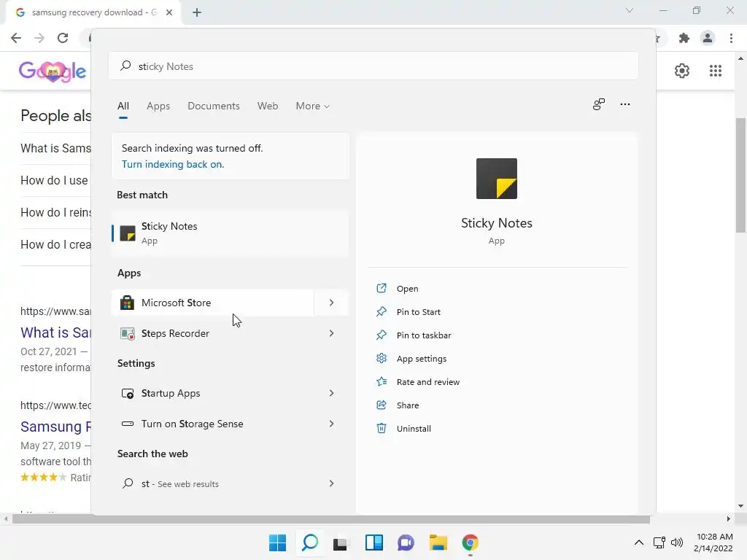Click the Microsoft Store app icon
This screenshot has height=560, width=747.
(x=127, y=303)
